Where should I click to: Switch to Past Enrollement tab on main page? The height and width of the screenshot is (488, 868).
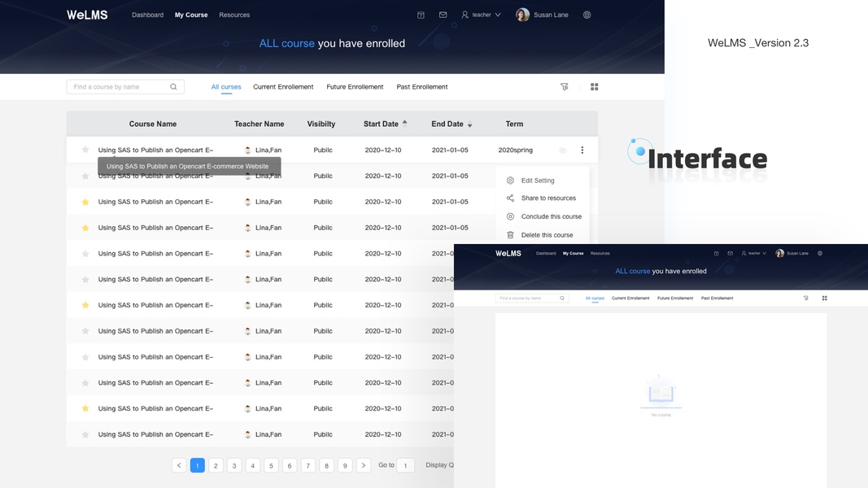coord(422,87)
